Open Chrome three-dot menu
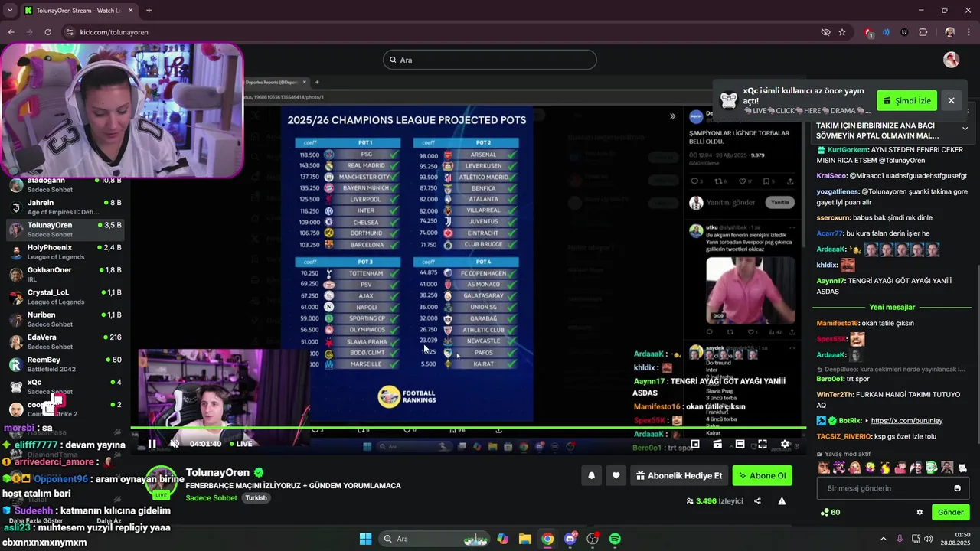The width and height of the screenshot is (980, 551). (x=968, y=32)
